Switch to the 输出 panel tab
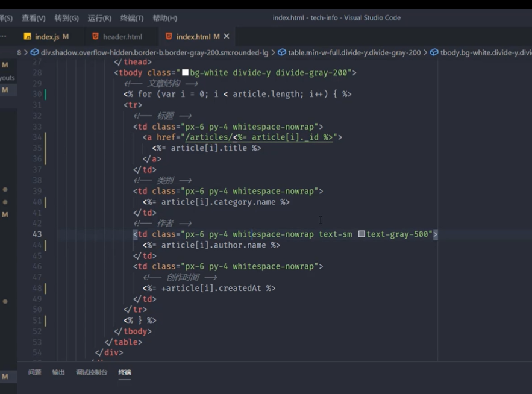532x394 pixels. point(58,372)
